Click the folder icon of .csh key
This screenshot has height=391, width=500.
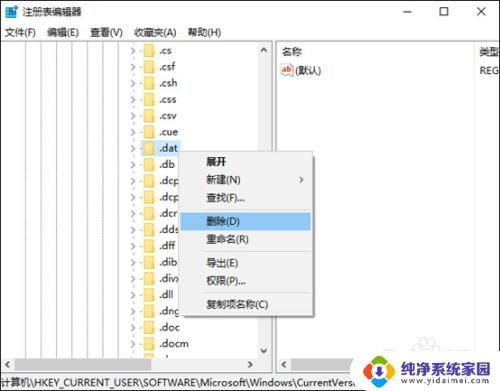[149, 83]
